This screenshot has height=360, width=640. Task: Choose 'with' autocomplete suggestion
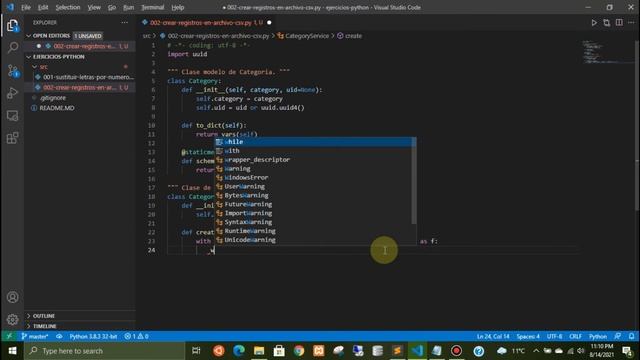coord(313,151)
